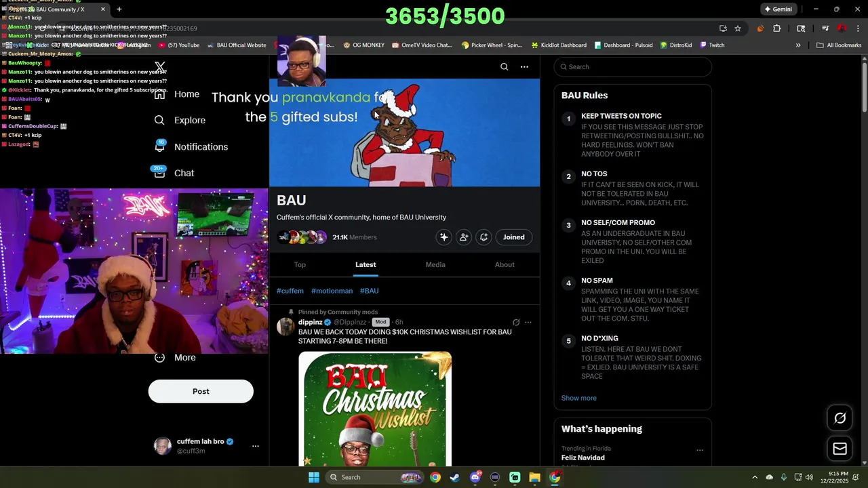Open the floating Grok button
This screenshot has width=868, height=488.
pos(840,418)
